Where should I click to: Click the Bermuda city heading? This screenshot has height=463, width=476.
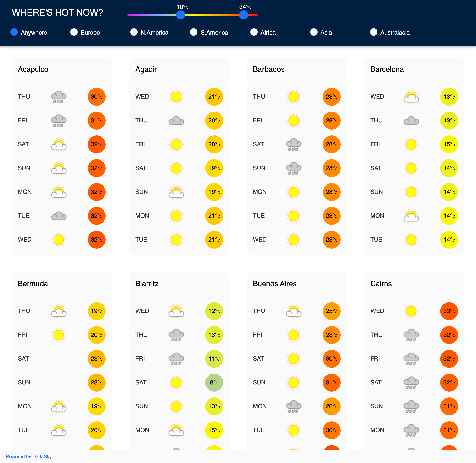33,284
